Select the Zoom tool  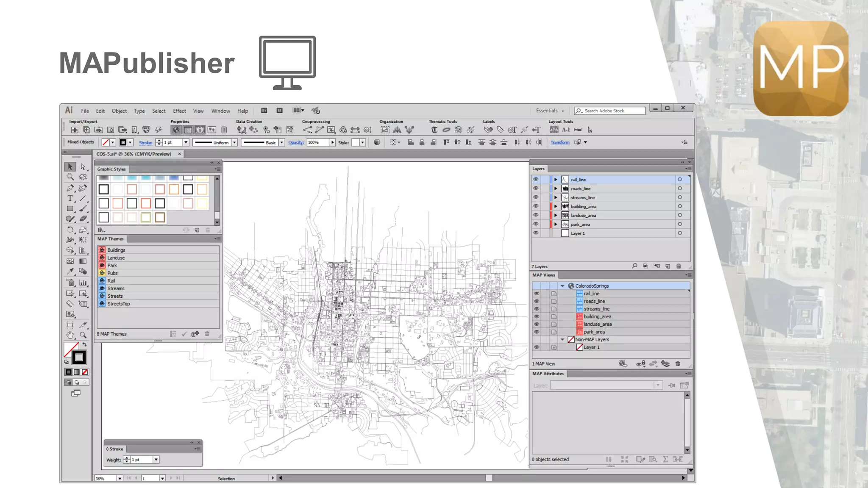pos(83,335)
